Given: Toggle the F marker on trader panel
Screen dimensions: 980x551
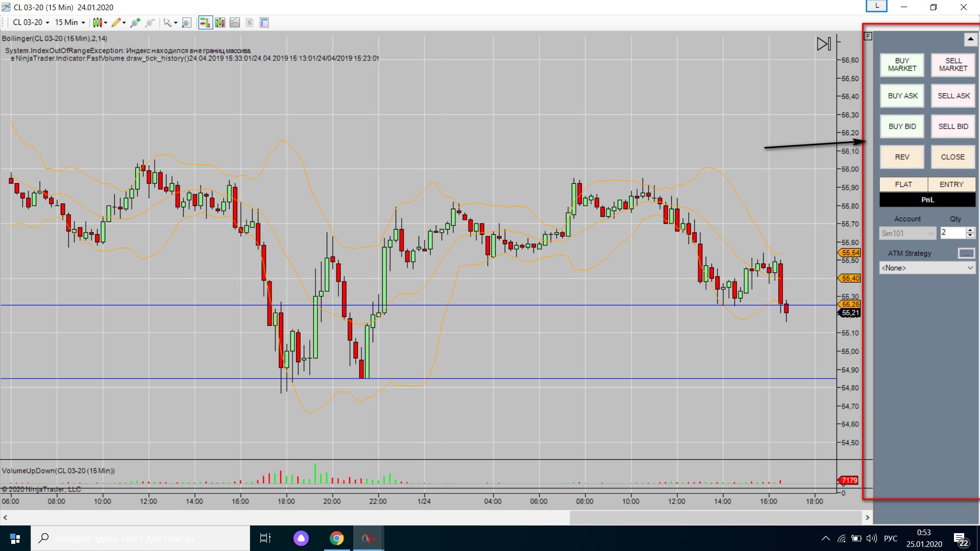Looking at the screenshot, I should (868, 36).
